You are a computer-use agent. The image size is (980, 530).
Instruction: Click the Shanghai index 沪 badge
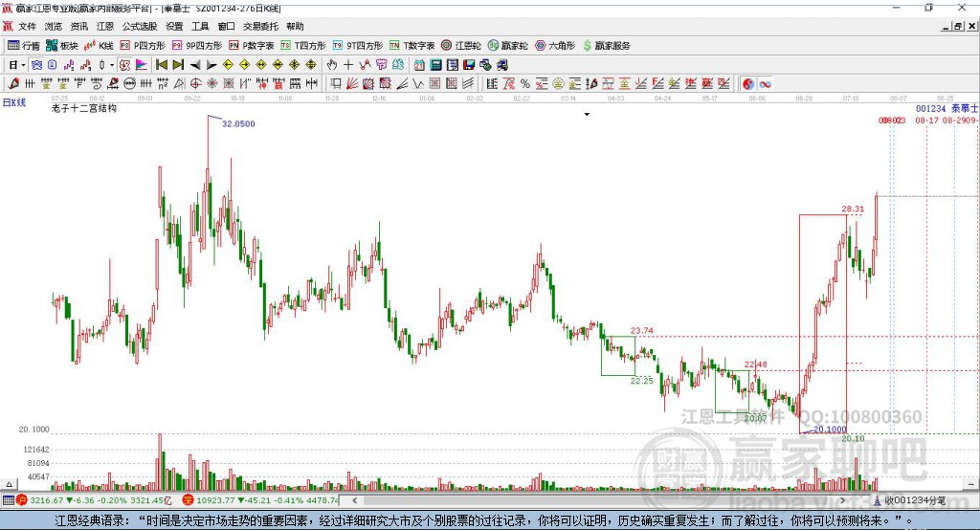coord(22,500)
